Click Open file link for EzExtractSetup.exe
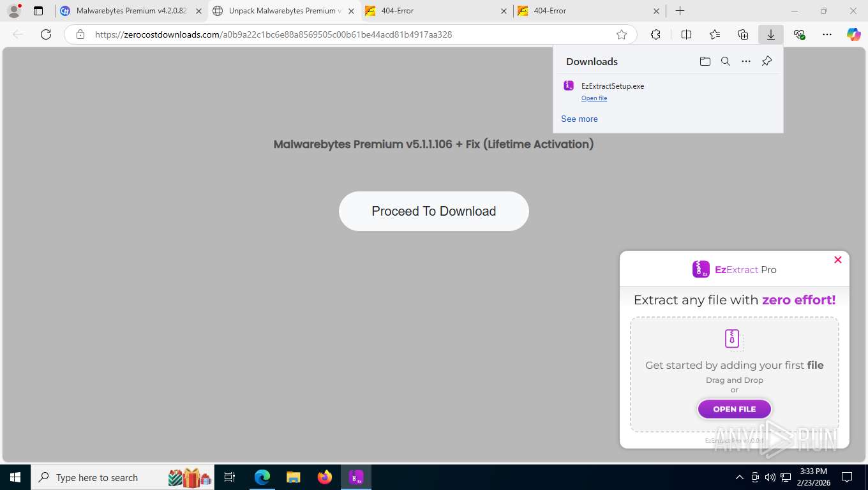 [594, 98]
